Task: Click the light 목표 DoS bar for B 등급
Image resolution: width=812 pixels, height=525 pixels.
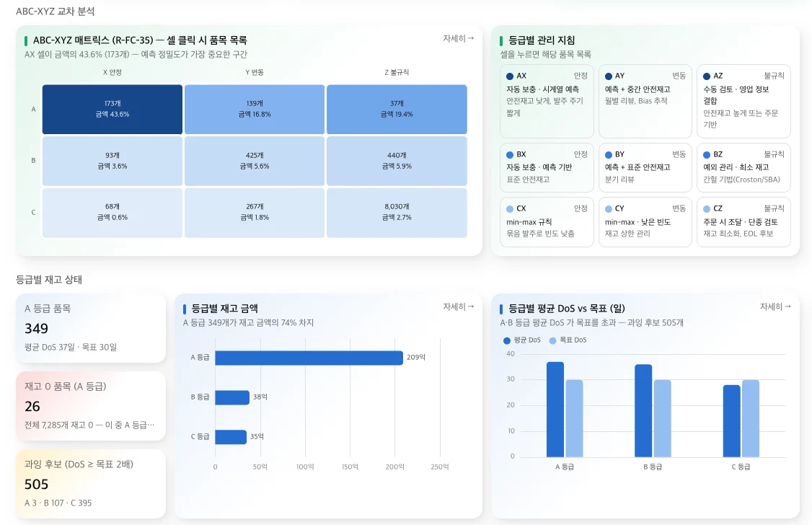Action: [662, 418]
